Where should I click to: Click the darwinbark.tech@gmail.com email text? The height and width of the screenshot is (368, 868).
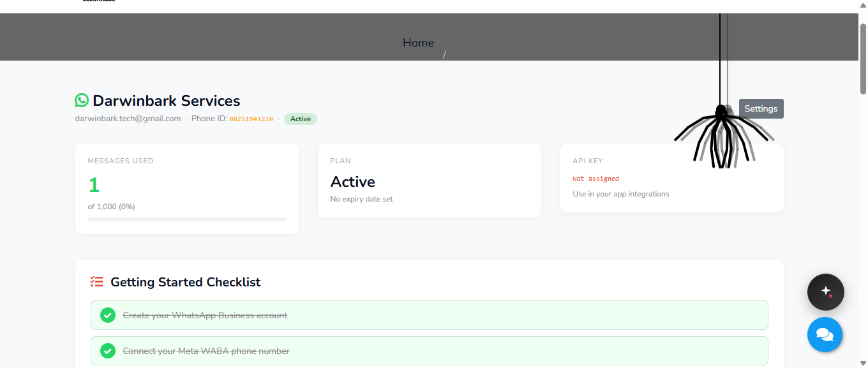point(128,119)
